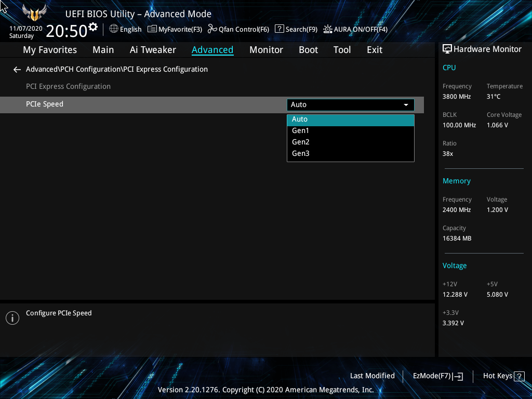Select Auto in the PCIe Speed list

point(351,119)
